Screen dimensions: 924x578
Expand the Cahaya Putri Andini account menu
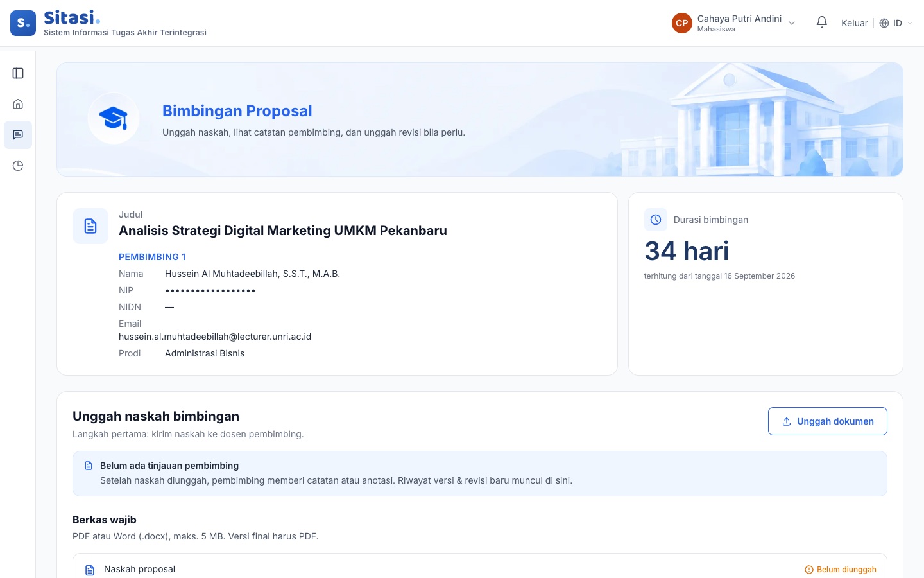tap(734, 23)
